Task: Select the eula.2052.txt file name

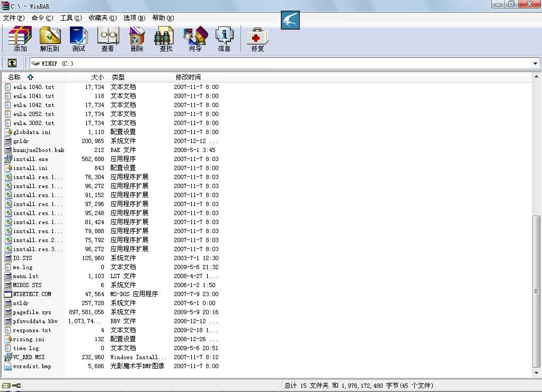Action: 33,114
